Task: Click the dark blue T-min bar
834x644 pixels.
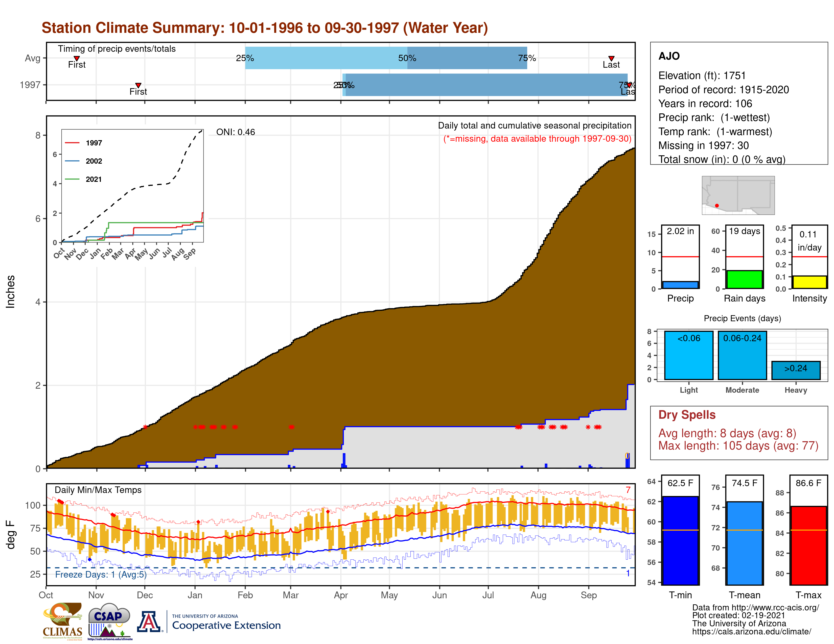Action: point(680,541)
